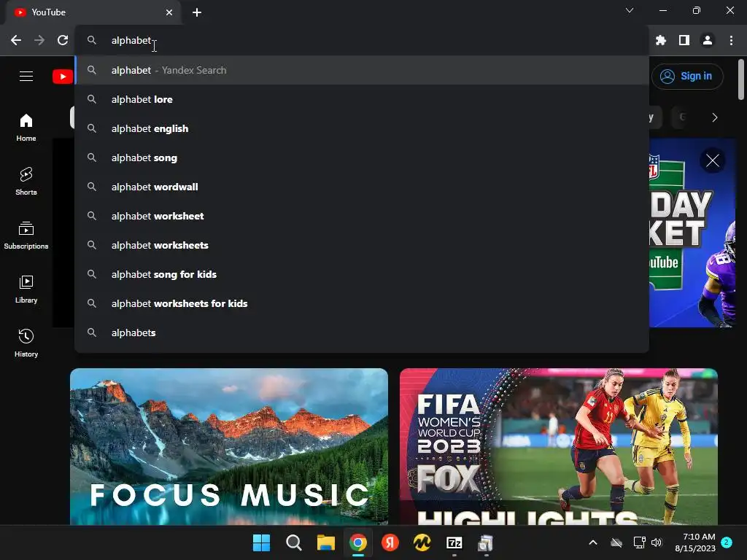
Task: Open History from the sidebar
Action: tap(26, 343)
